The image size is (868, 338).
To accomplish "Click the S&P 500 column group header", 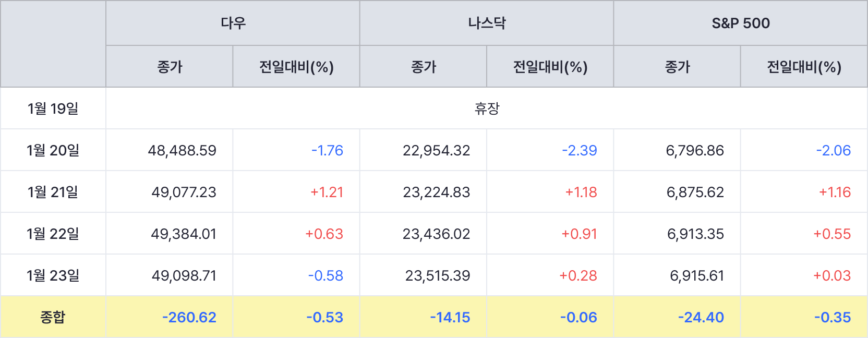I will tap(741, 23).
